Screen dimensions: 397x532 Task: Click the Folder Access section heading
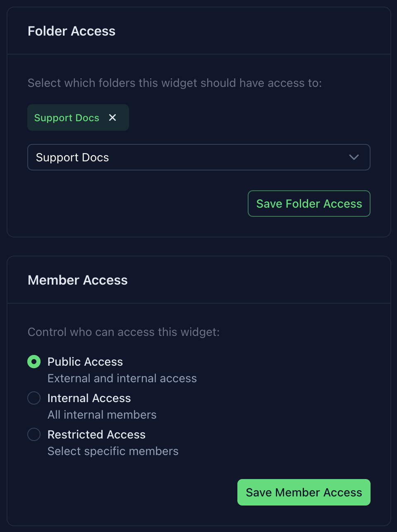click(72, 31)
